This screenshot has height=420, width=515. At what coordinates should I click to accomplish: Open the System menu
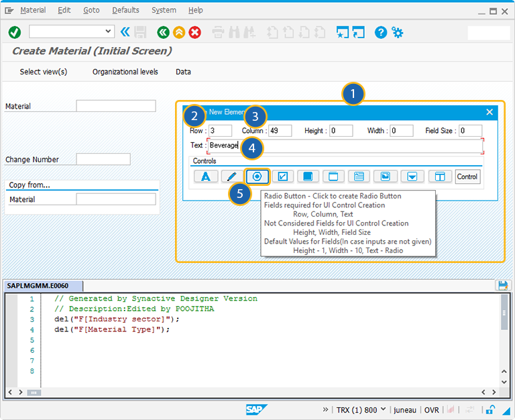coord(164,10)
